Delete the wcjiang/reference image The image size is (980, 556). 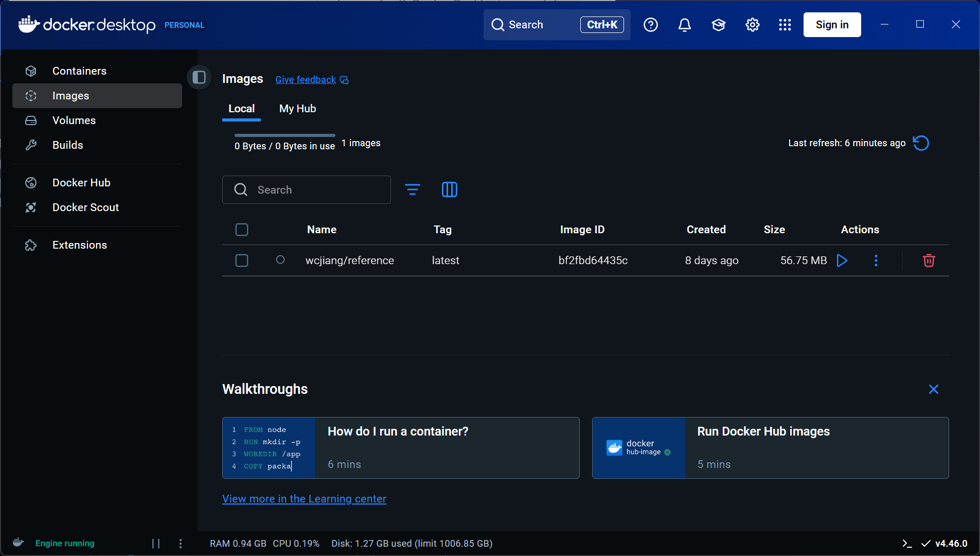[929, 260]
